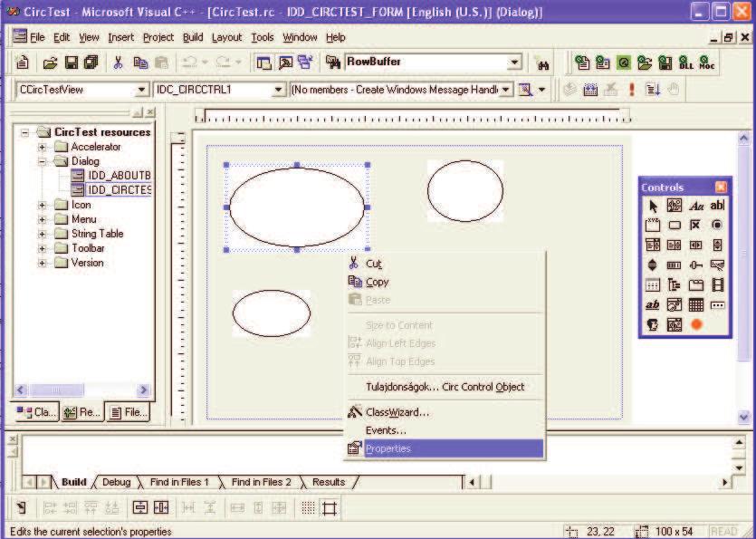The height and width of the screenshot is (539, 756).
Task: Select the List Box control in palette
Action: coord(674,245)
